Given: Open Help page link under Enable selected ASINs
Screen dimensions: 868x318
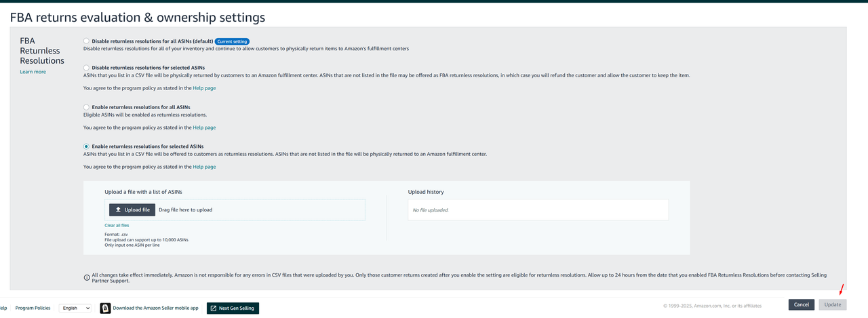Looking at the screenshot, I should [x=204, y=167].
